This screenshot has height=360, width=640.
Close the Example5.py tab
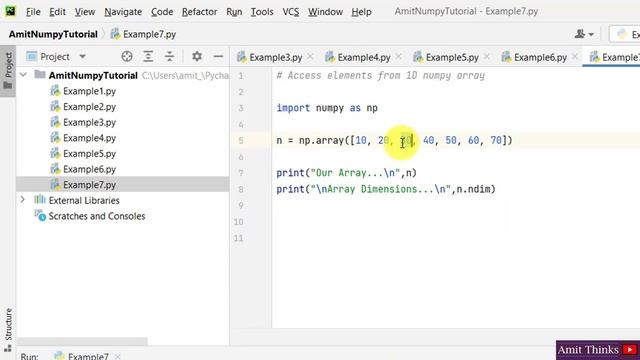tap(487, 57)
